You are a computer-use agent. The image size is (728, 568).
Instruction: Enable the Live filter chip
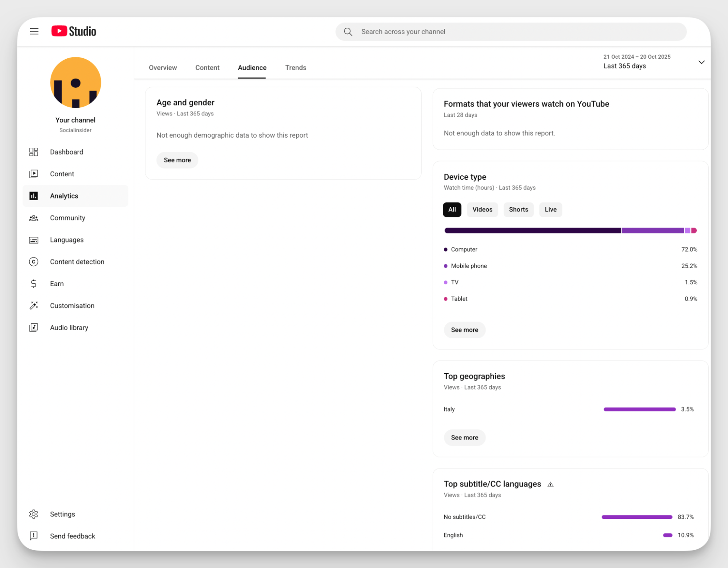coord(550,209)
